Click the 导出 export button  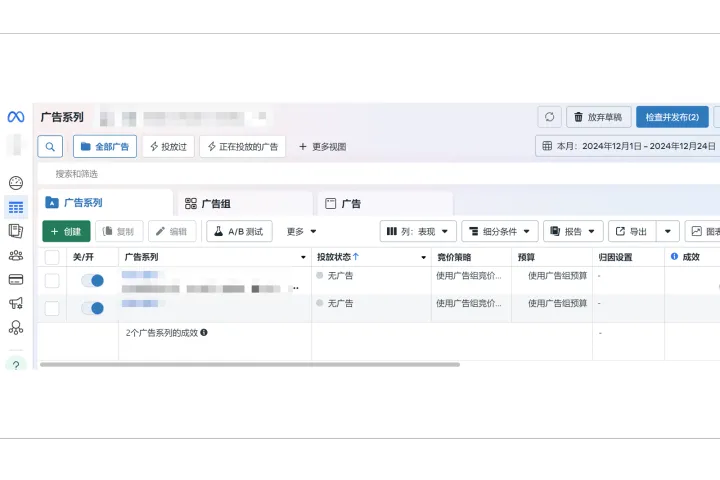coord(632,231)
